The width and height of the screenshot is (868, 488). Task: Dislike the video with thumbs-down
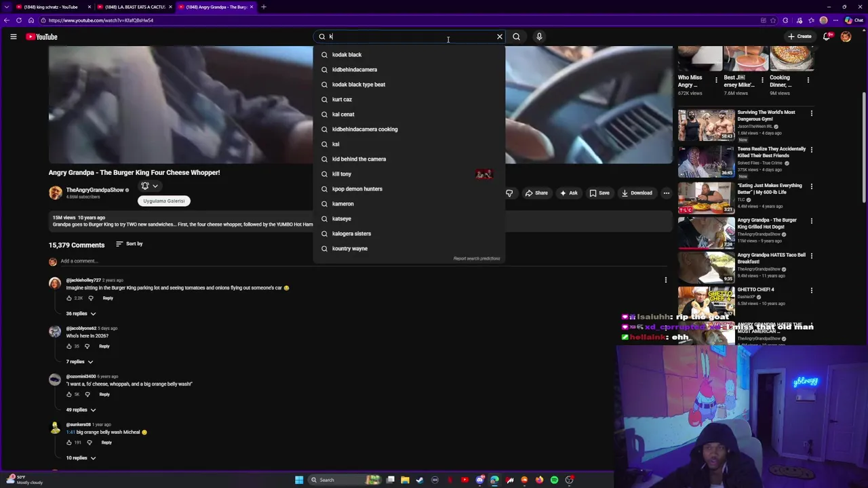pyautogui.click(x=509, y=193)
